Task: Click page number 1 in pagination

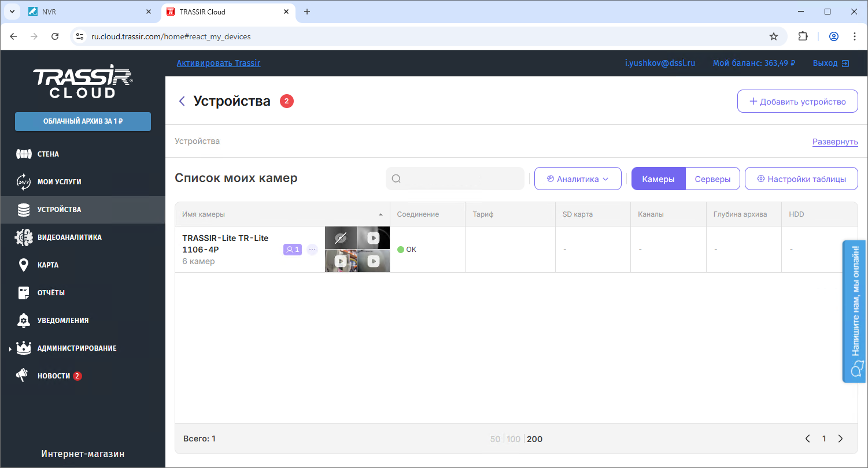Action: [x=824, y=439]
